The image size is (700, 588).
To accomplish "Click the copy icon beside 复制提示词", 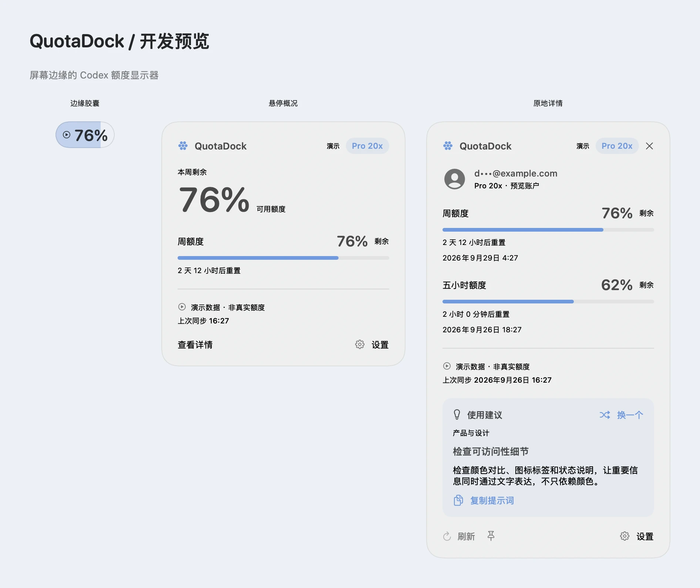I will (458, 500).
